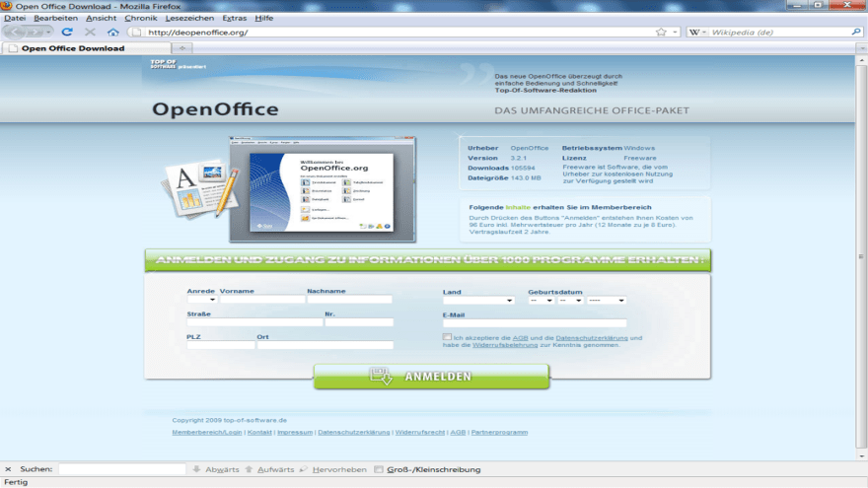Image resolution: width=868 pixels, height=488 pixels.
Task: Open Widerrufsbelehrung link near checkbox
Action: coord(505,345)
